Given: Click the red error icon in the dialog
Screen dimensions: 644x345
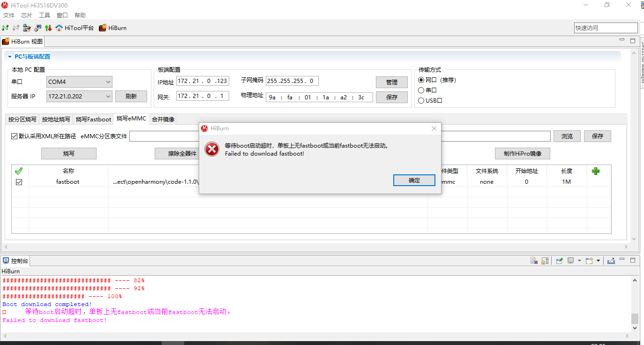Looking at the screenshot, I should click(x=212, y=149).
